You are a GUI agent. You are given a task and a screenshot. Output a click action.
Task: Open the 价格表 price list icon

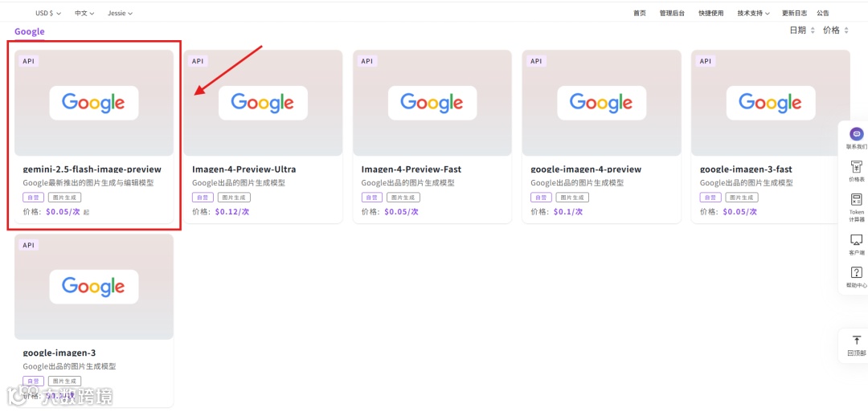pos(856,166)
